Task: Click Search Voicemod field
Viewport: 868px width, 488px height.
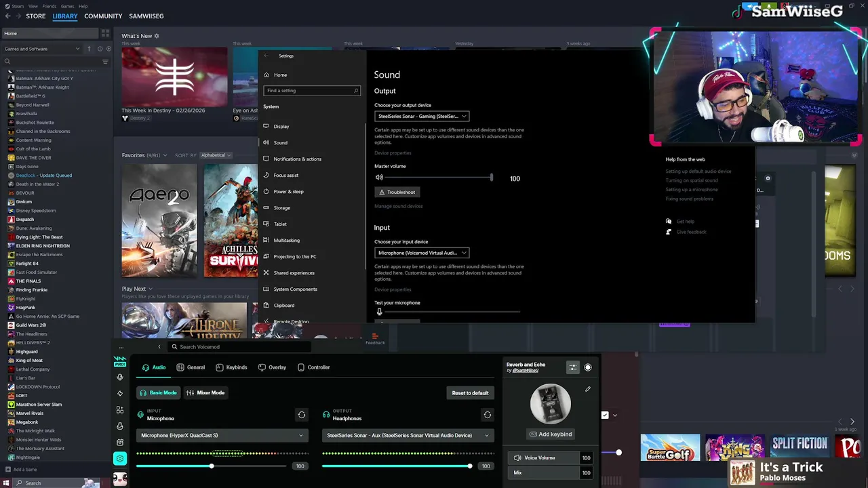Action: [x=239, y=347]
